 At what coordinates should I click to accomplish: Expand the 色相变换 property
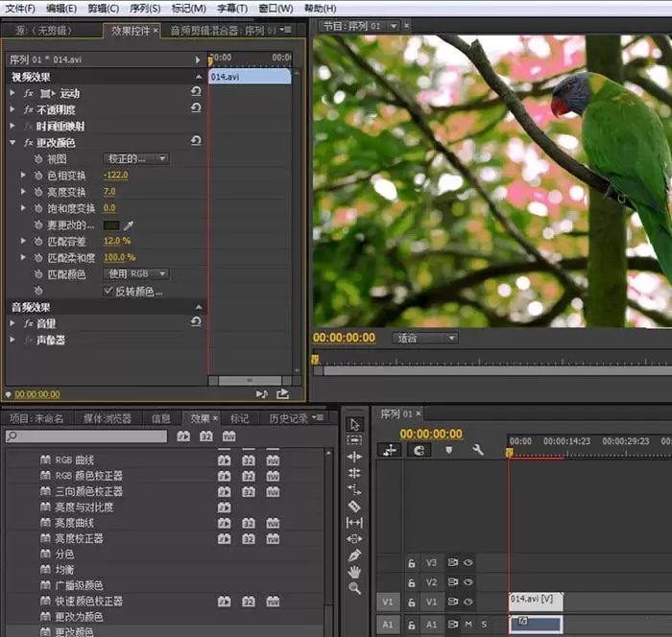(24, 176)
